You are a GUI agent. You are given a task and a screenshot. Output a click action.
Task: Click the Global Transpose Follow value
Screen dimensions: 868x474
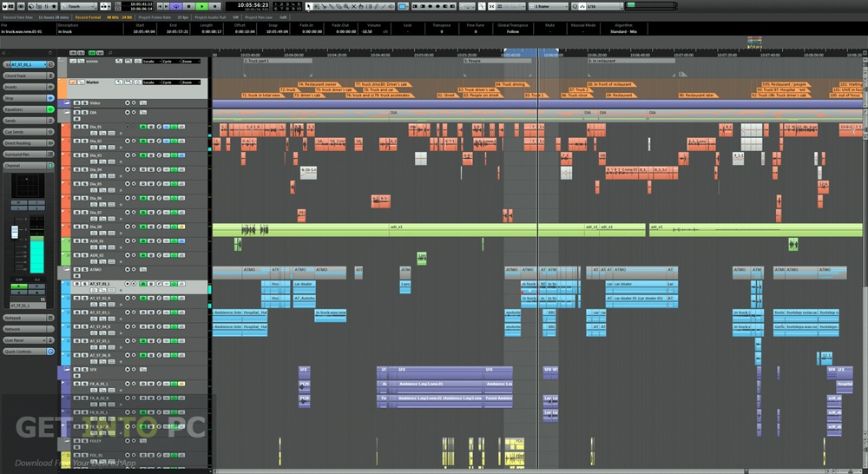513,31
